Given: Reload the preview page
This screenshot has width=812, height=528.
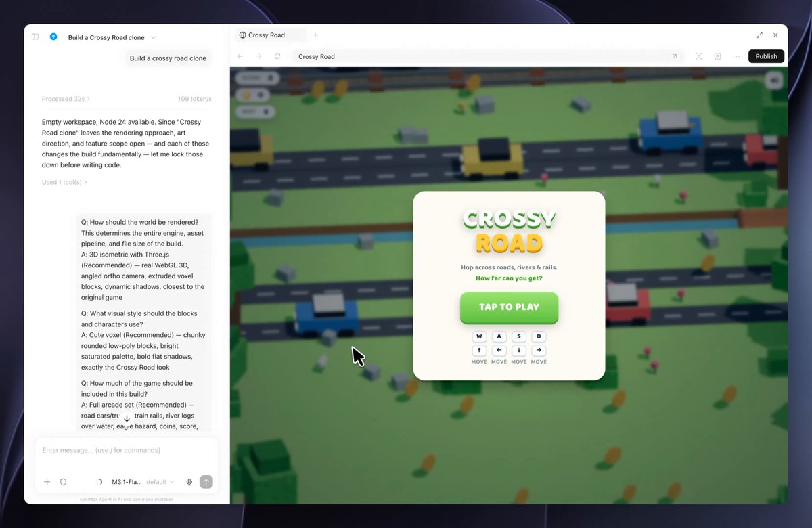Looking at the screenshot, I should (x=277, y=56).
